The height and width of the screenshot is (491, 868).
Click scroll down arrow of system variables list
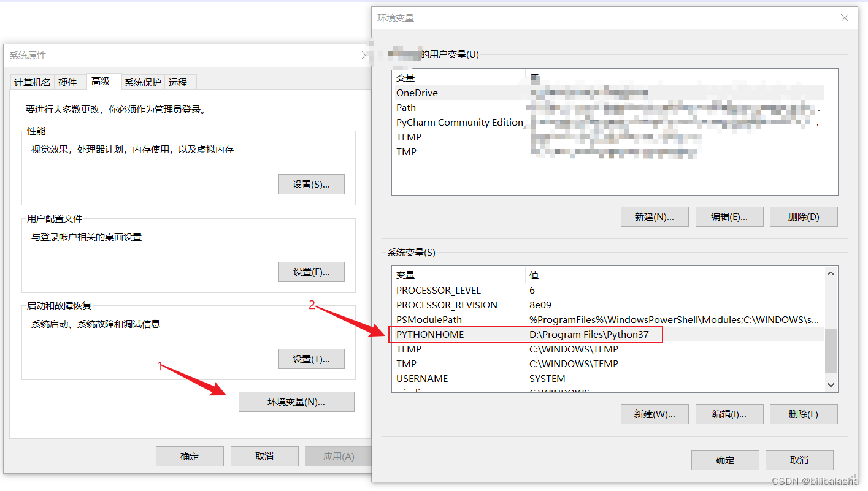click(x=831, y=385)
